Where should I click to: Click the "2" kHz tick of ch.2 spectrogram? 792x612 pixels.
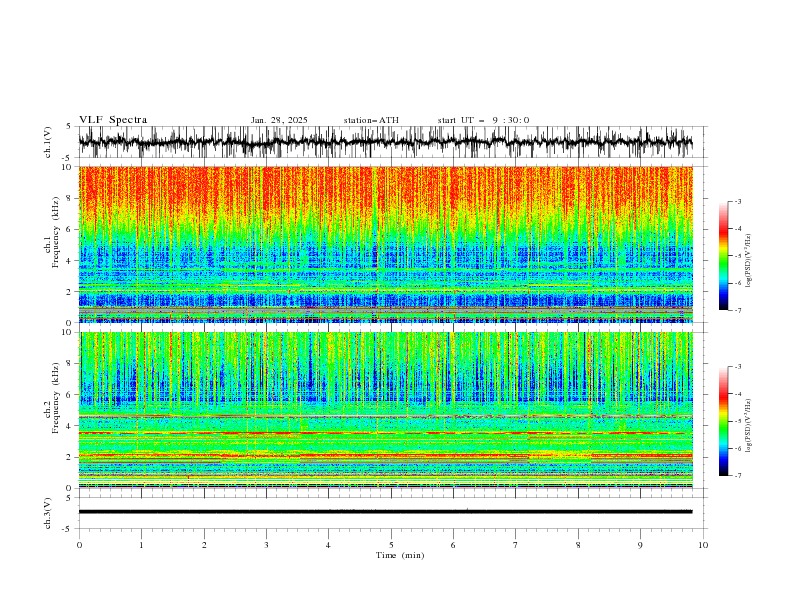(x=69, y=457)
